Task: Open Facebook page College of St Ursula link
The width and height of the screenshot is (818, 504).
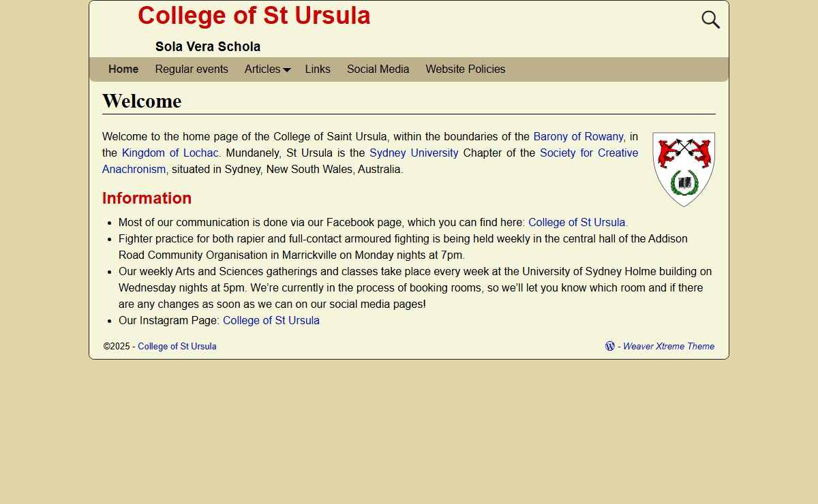Action: pyautogui.click(x=577, y=222)
